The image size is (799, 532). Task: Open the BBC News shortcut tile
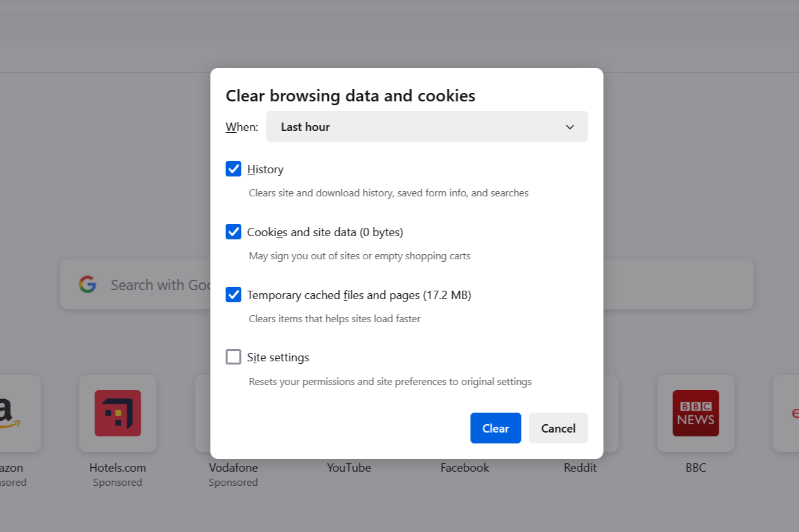pyautogui.click(x=696, y=413)
